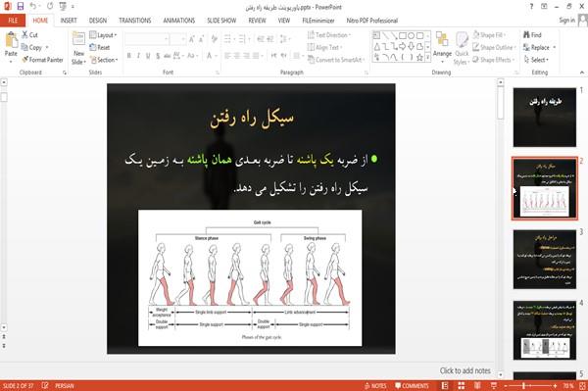The image size is (588, 391).
Task: Open the font name combo box
Action: click(x=147, y=39)
